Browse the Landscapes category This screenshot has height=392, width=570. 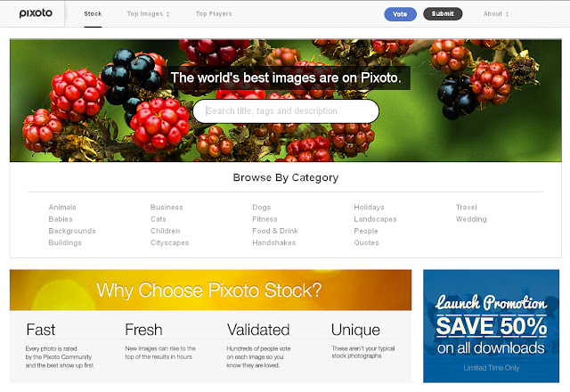375,219
